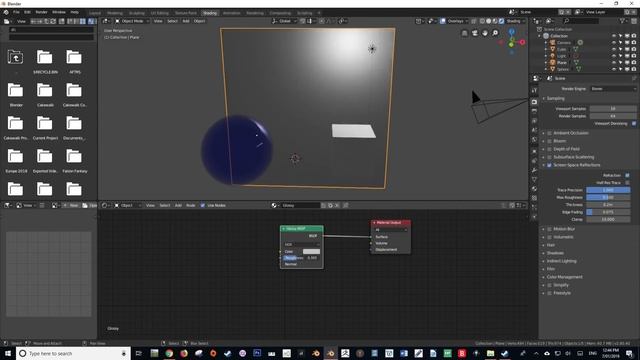Viewport: 640px width, 360px height.
Task: Open the Overlays dropdown in viewport header
Action: tap(458, 21)
